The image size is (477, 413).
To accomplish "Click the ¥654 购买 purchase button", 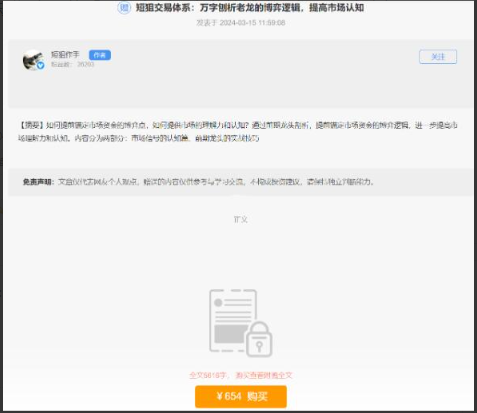I will (x=241, y=396).
